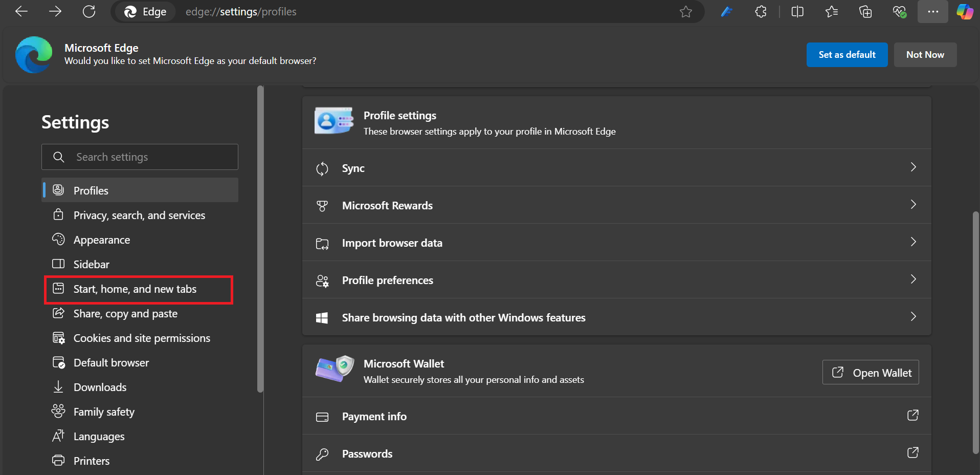Viewport: 980px width, 475px height.
Task: Click the address bar URL edge://settings/profiles
Action: pyautogui.click(x=241, y=11)
